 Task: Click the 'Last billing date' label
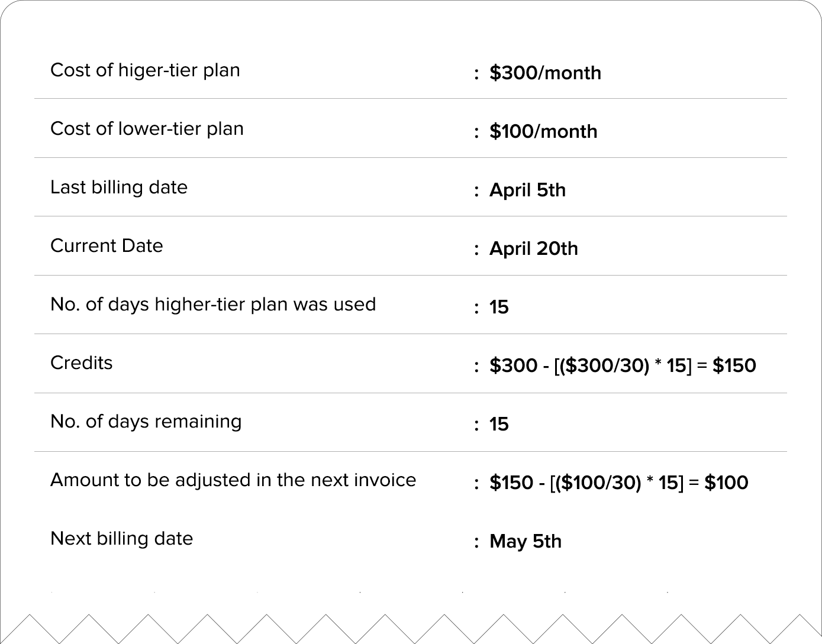(x=119, y=187)
